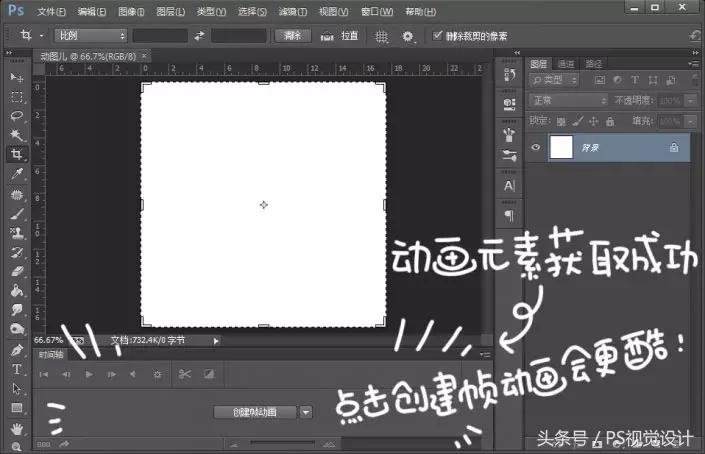Viewport: 705px width, 454px height.
Task: Select the Spot Healing Brush tool
Action: [x=17, y=194]
